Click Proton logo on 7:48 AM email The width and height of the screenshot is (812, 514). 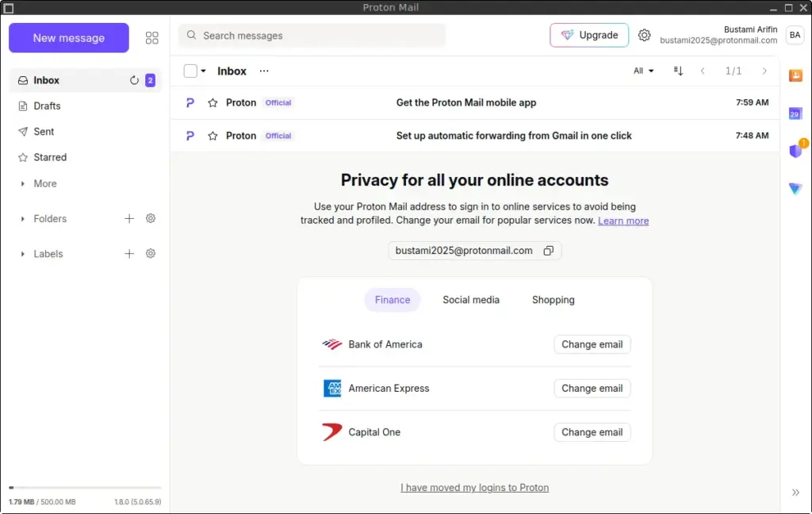tap(190, 136)
